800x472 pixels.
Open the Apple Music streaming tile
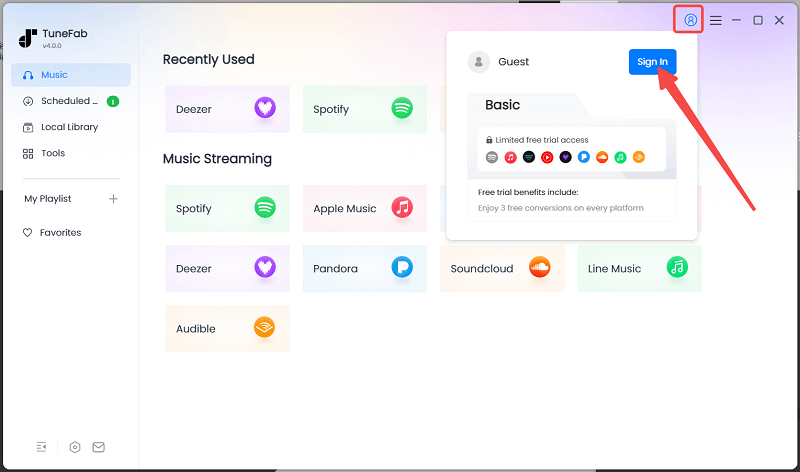tap(364, 209)
